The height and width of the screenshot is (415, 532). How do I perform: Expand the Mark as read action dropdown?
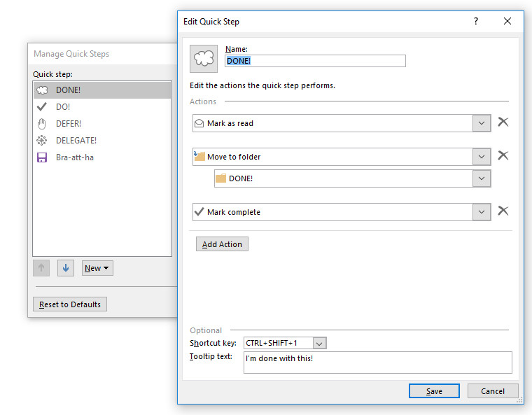pyautogui.click(x=482, y=123)
